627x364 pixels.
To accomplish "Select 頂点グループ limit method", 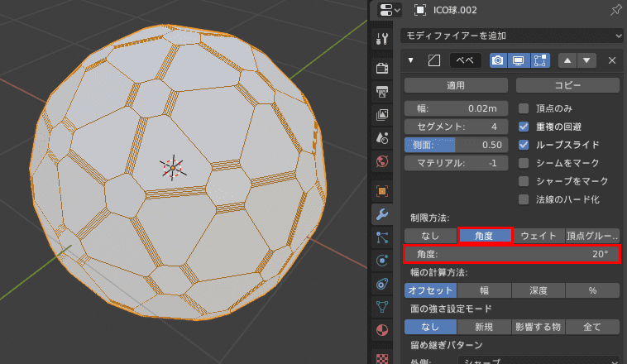I will (x=592, y=236).
